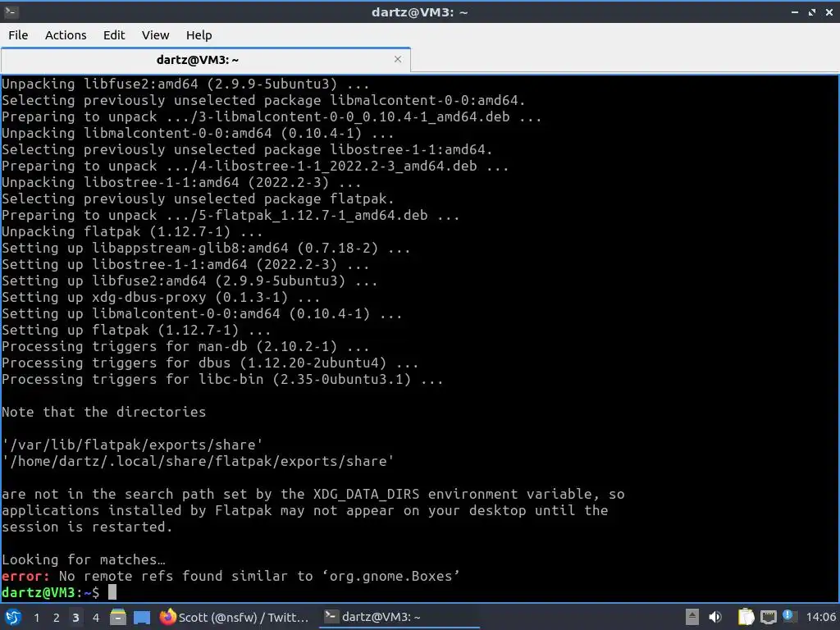Open the network connection tray icon
This screenshot has width=840, height=630.
(x=768, y=617)
